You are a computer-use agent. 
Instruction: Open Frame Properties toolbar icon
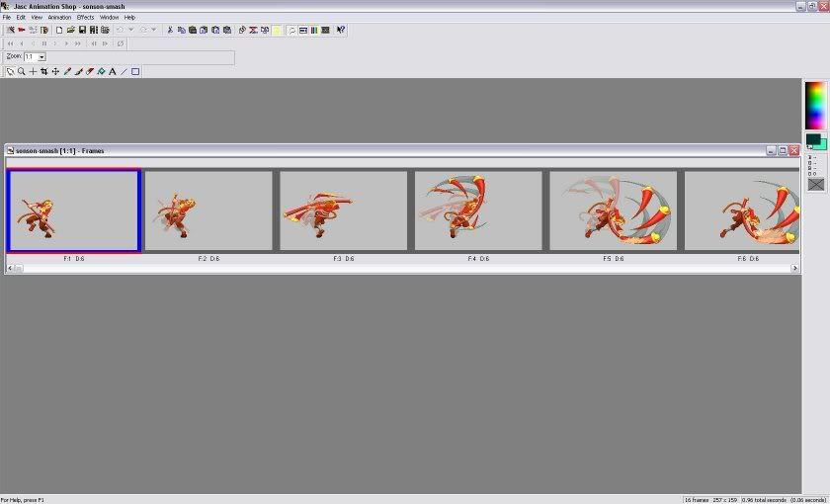pyautogui.click(x=302, y=31)
